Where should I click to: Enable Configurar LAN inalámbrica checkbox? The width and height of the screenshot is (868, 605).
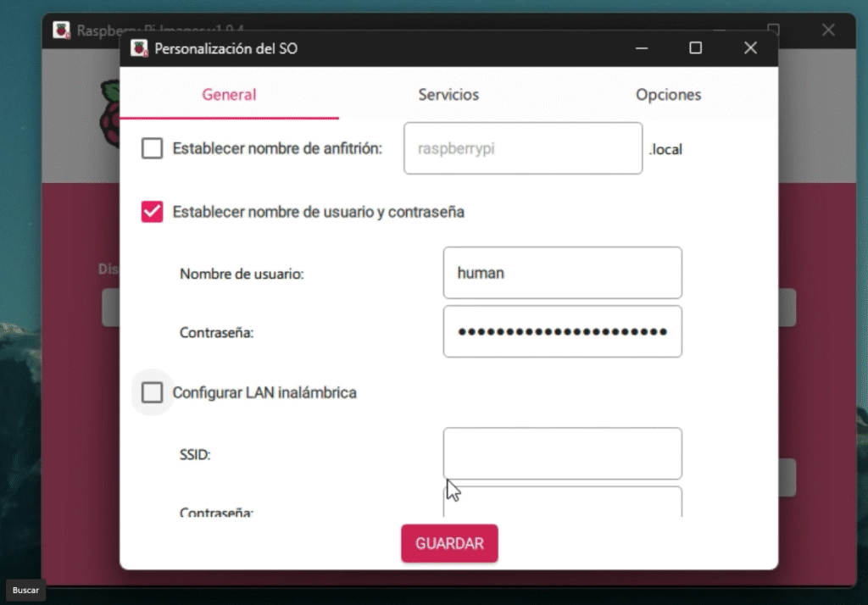(x=152, y=392)
